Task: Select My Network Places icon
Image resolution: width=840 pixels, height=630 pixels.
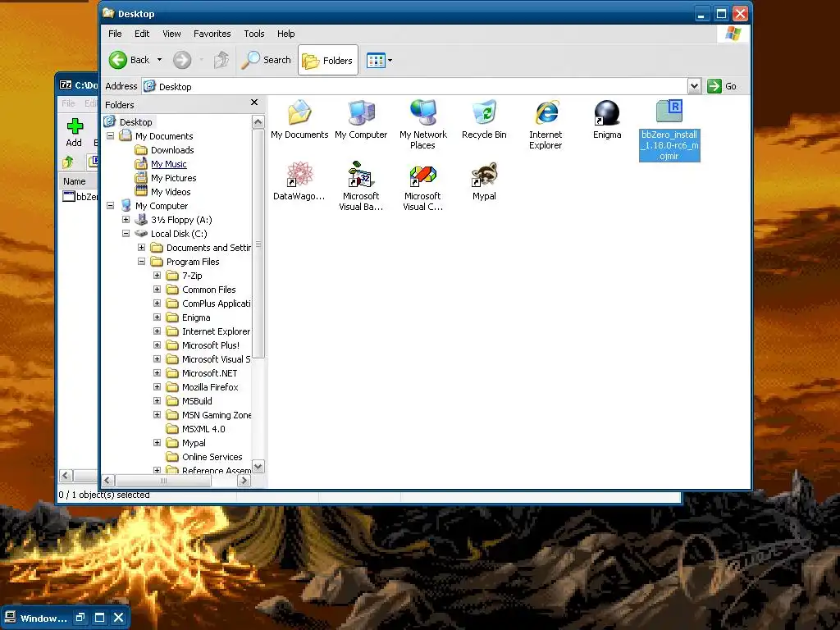Action: tap(422, 125)
